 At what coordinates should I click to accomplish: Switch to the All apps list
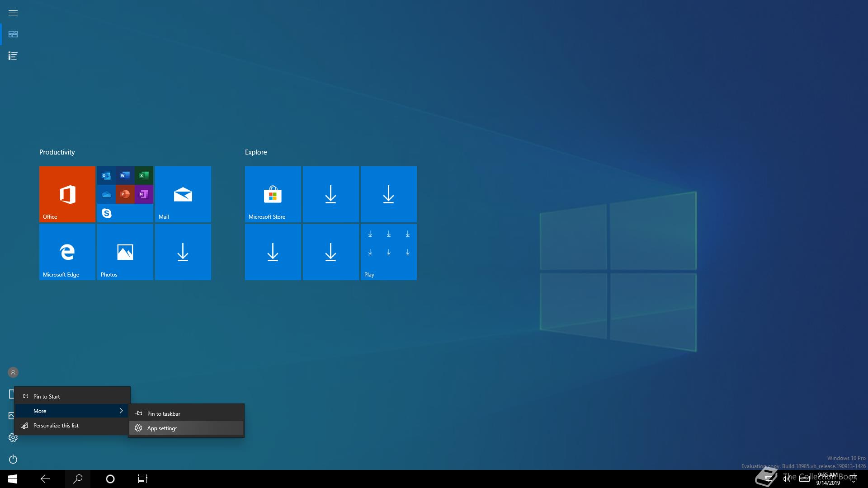click(x=13, y=56)
